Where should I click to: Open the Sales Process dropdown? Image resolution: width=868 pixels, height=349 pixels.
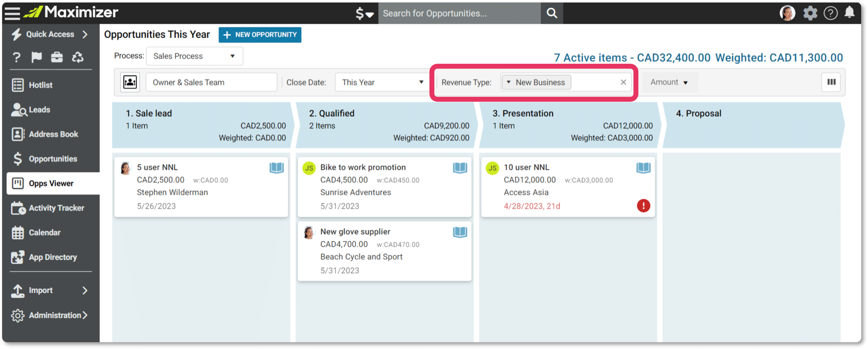pyautogui.click(x=194, y=56)
